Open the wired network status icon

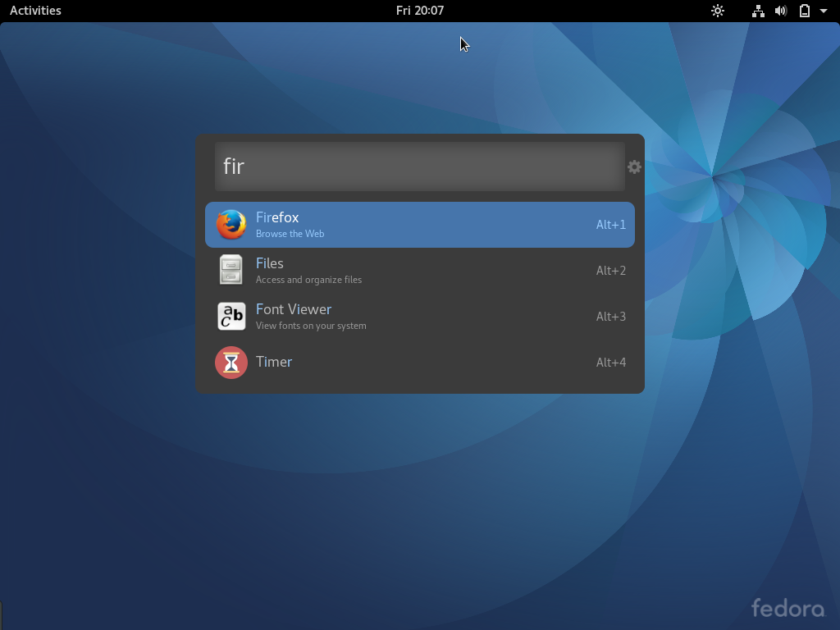(x=758, y=11)
